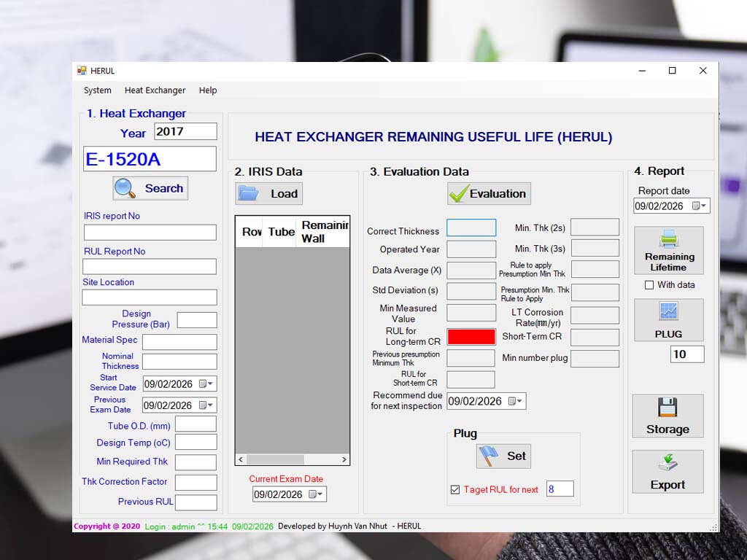Click the IRIS data grid right scroll arrow

tap(344, 459)
